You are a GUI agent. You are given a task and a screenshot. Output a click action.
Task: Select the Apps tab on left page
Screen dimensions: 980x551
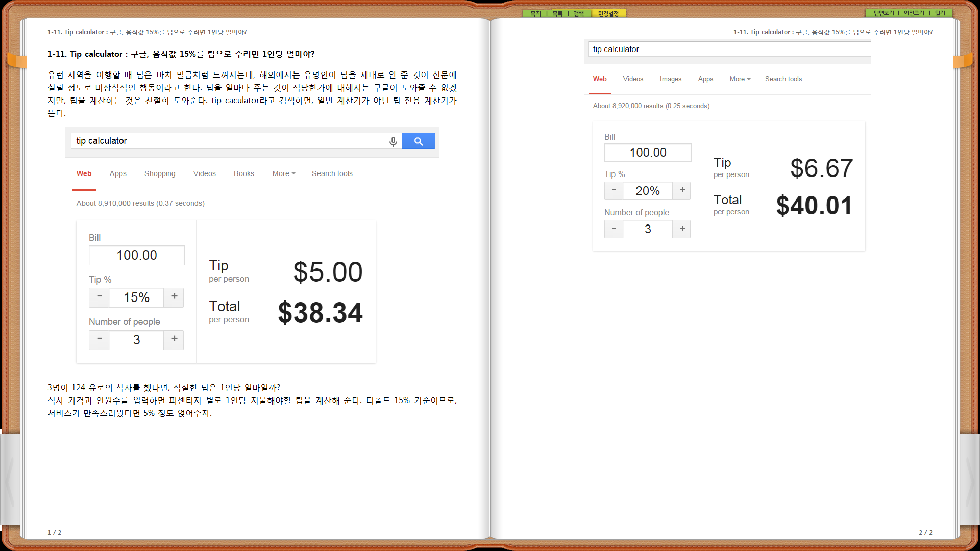click(118, 174)
